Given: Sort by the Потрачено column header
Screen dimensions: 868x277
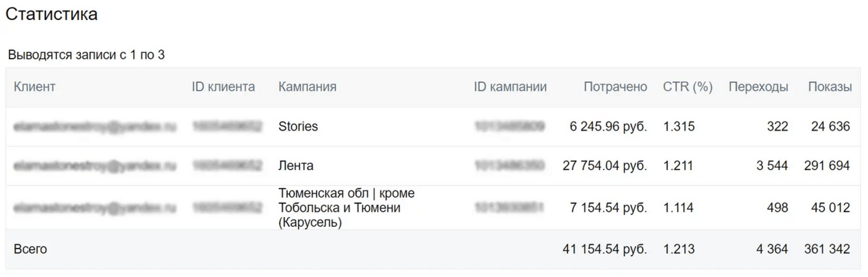Looking at the screenshot, I should tap(615, 87).
